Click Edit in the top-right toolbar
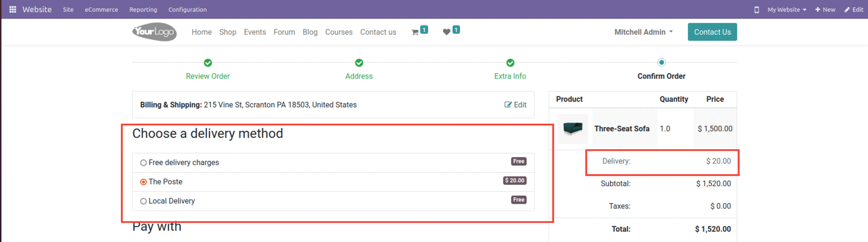 pyautogui.click(x=854, y=10)
